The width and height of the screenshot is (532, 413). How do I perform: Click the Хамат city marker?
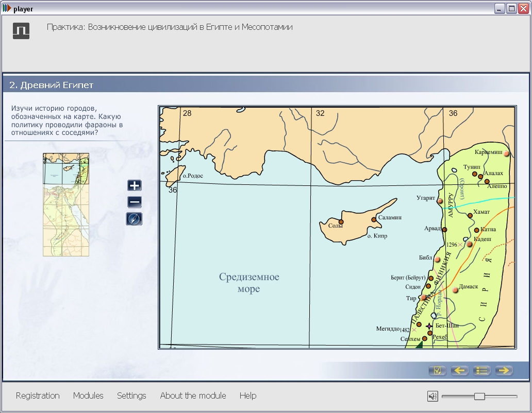470,215
